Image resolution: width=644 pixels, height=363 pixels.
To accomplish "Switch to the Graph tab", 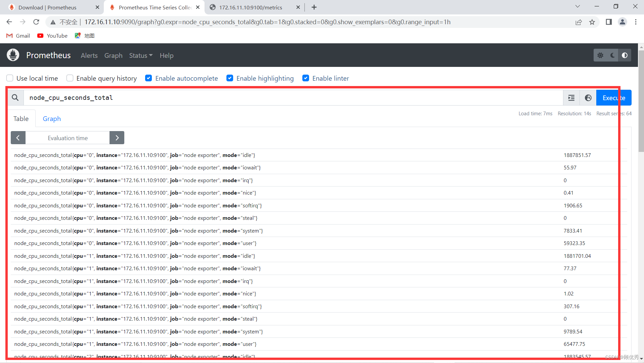I will pos(52,119).
